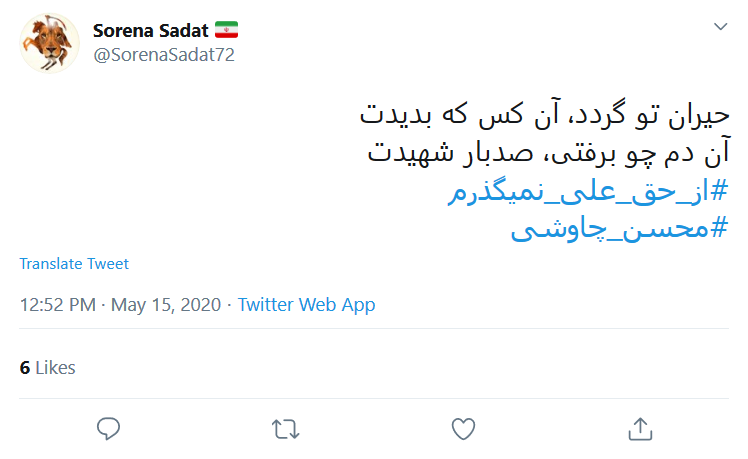748x459 pixels.
Task: Click the lion profile avatar
Action: [x=50, y=42]
